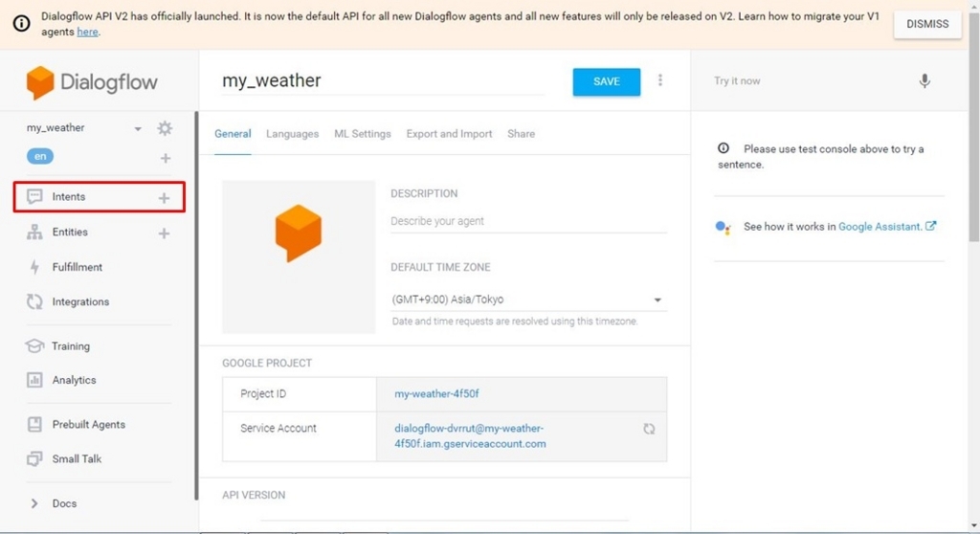Open the dialogflow-dvrrut service account link
This screenshot has height=534, width=980.
(470, 435)
